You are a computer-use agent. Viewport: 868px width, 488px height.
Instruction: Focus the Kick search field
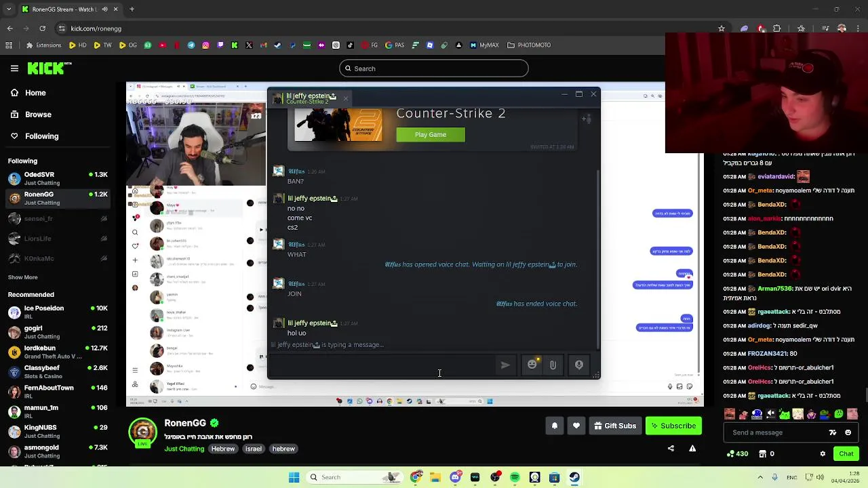click(434, 68)
